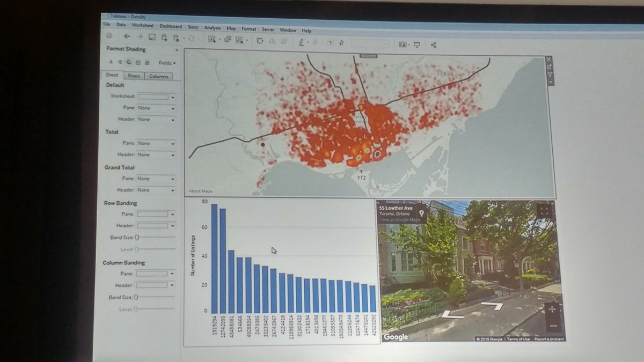Viewport: 644px width, 362px height.
Task: Click the About Maps link
Action: [x=200, y=191]
